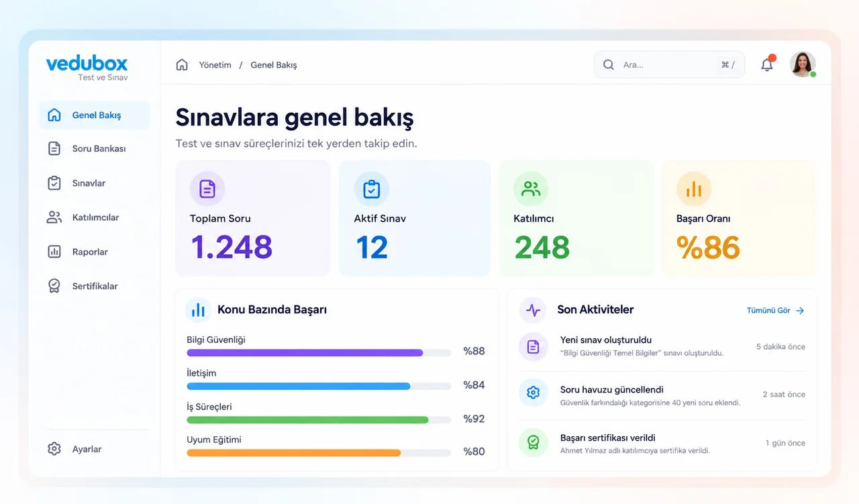
Task: Click the Genel Bakış breadcrumb
Action: 274,65
